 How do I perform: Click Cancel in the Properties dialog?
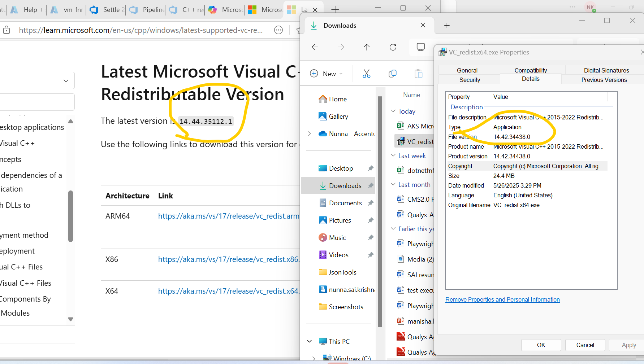[585, 345]
